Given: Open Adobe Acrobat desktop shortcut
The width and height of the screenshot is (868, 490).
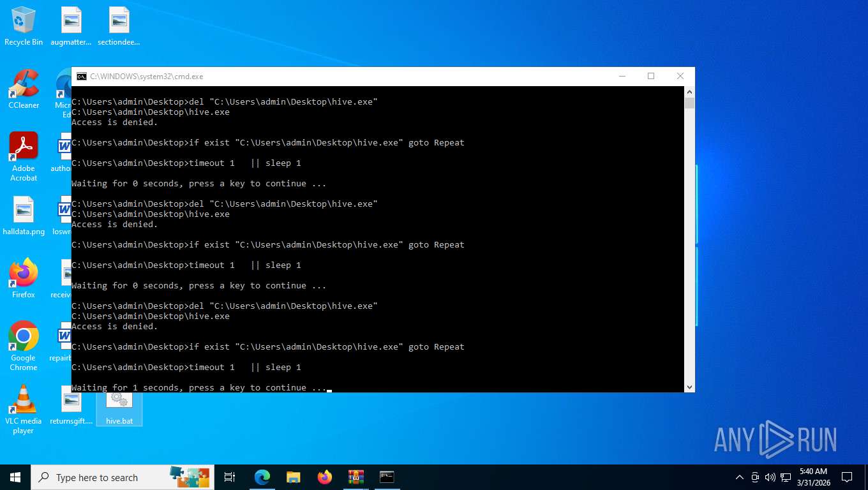Looking at the screenshot, I should click(24, 157).
